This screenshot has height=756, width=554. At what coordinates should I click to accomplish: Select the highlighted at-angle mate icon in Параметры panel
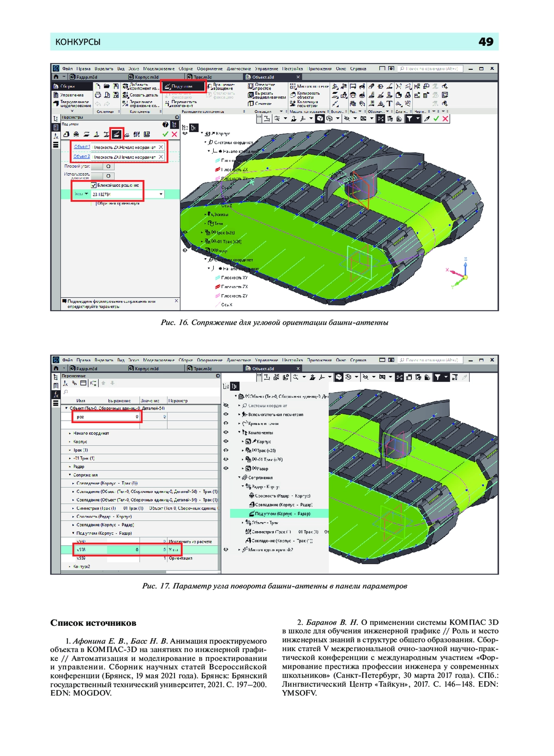click(117, 134)
